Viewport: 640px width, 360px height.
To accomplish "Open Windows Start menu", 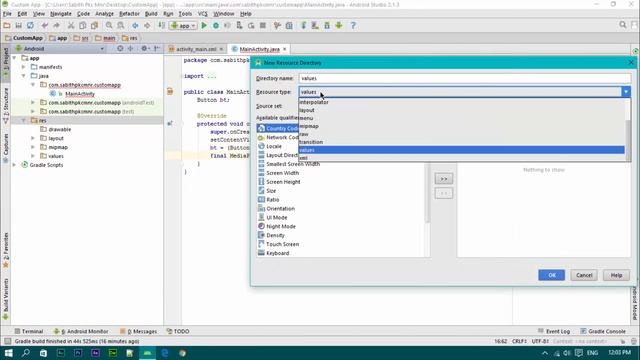I will [8, 353].
